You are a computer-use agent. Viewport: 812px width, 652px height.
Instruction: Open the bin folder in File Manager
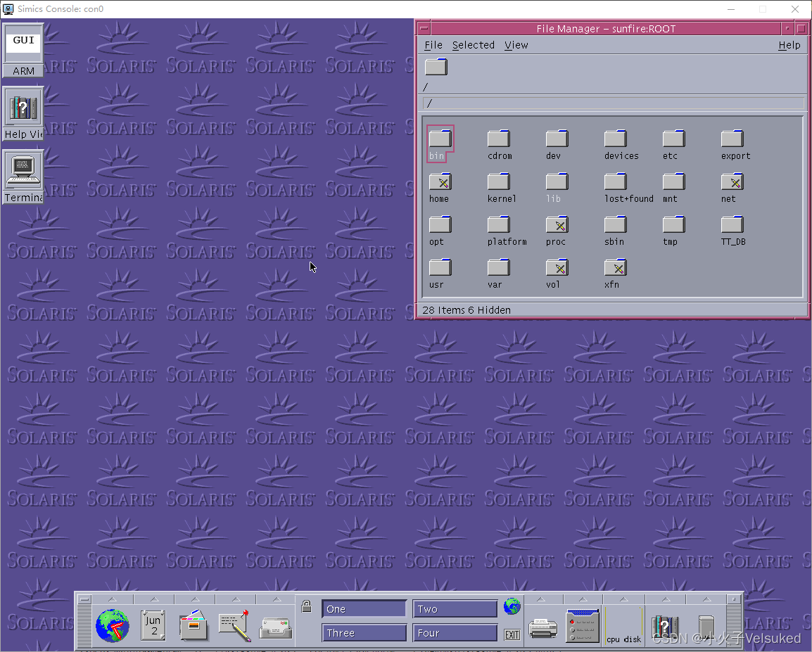pyautogui.click(x=440, y=139)
